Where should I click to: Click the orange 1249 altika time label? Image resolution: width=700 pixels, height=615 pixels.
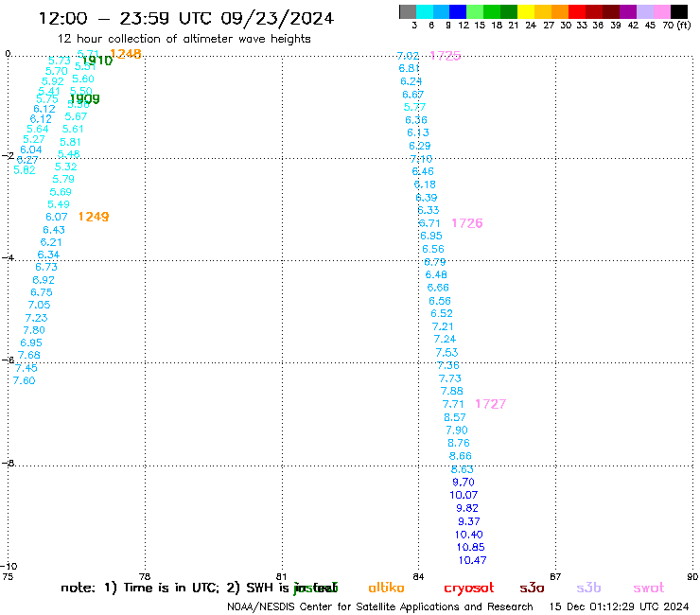coord(94,217)
